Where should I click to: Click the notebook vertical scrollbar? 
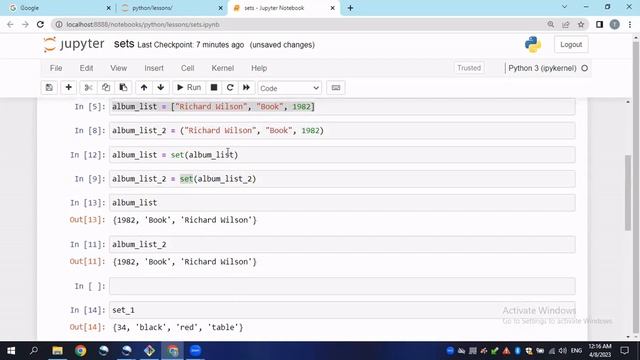click(628, 193)
